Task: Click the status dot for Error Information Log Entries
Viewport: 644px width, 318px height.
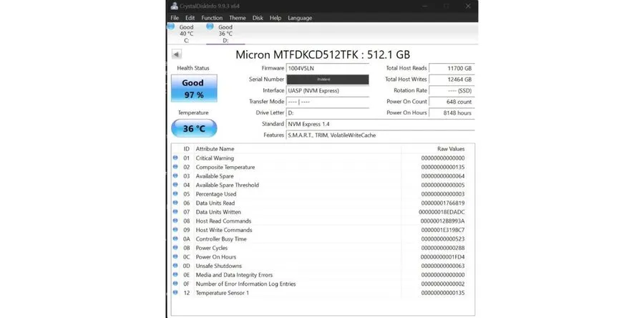Action: [175, 284]
